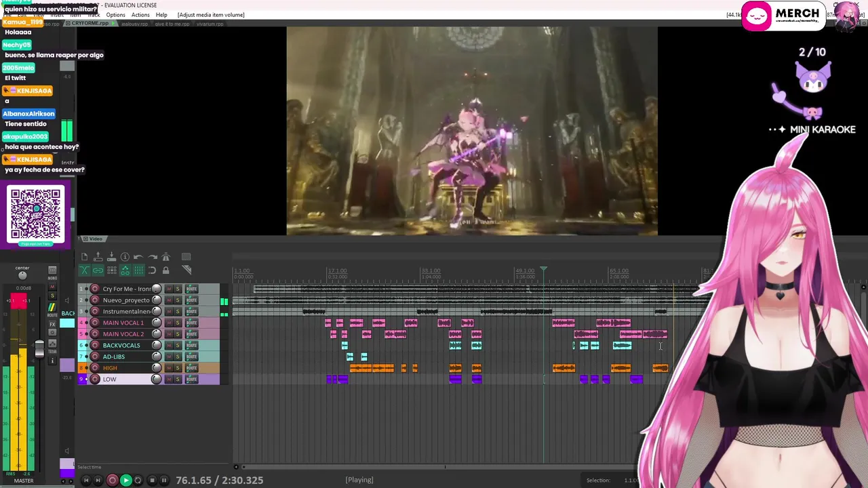Click the video preview window
Viewport: 868px width, 488px height.
point(472,131)
